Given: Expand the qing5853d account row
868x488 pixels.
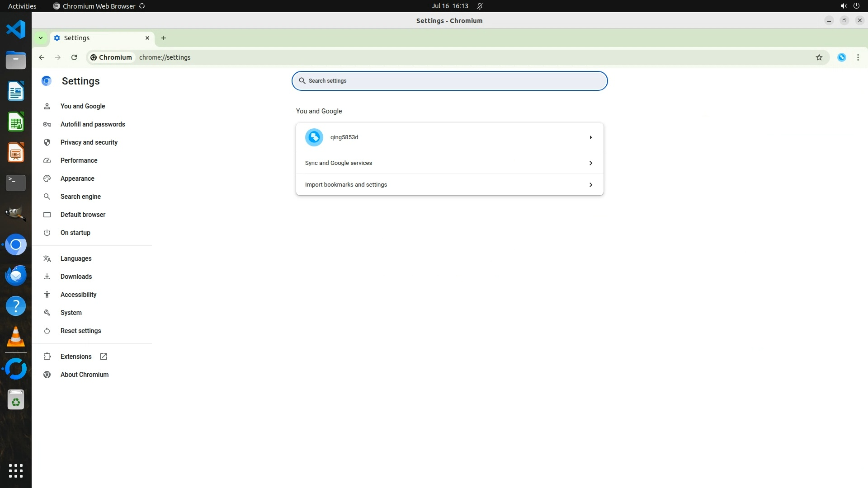Looking at the screenshot, I should (590, 137).
